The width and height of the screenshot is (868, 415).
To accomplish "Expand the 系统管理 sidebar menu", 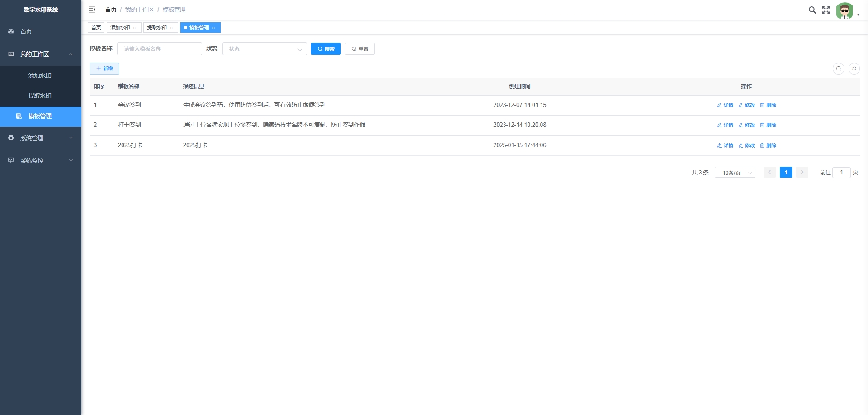I will point(41,138).
